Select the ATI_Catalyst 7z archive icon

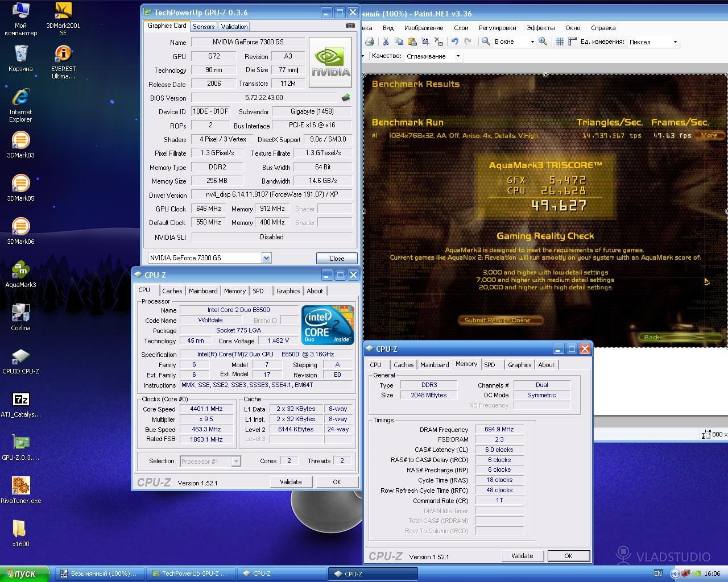(20, 405)
